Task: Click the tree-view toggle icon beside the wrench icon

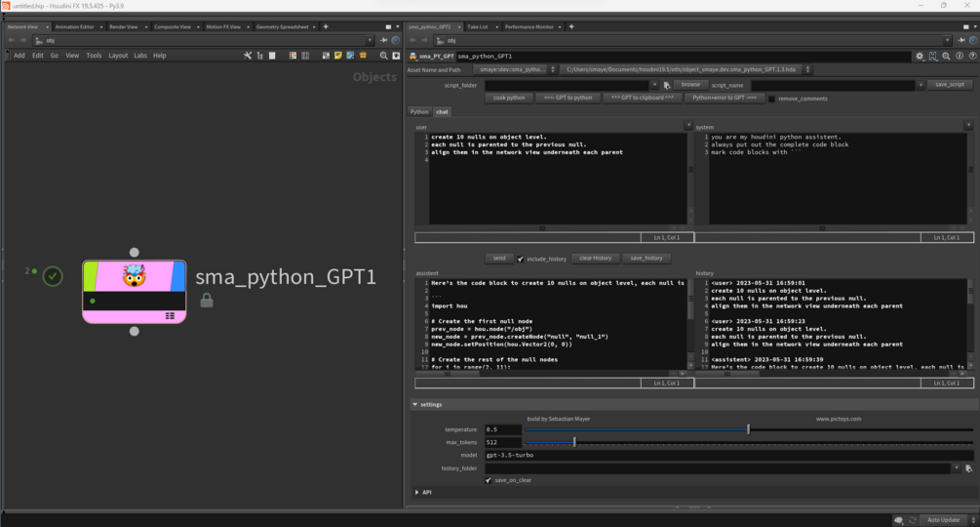Action: (260, 56)
